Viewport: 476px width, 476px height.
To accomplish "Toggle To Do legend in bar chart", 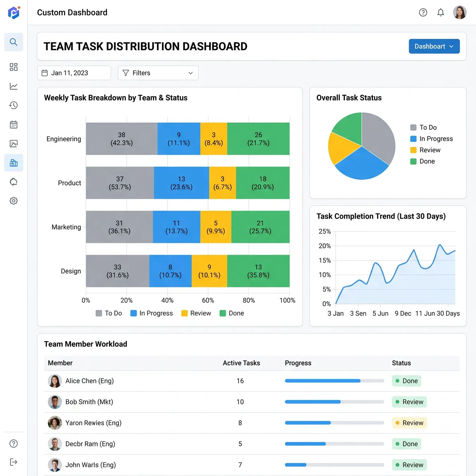I will 109,313.
